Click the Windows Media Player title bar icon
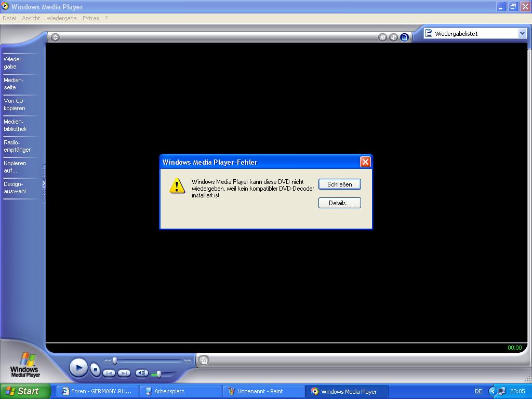 [5, 6]
